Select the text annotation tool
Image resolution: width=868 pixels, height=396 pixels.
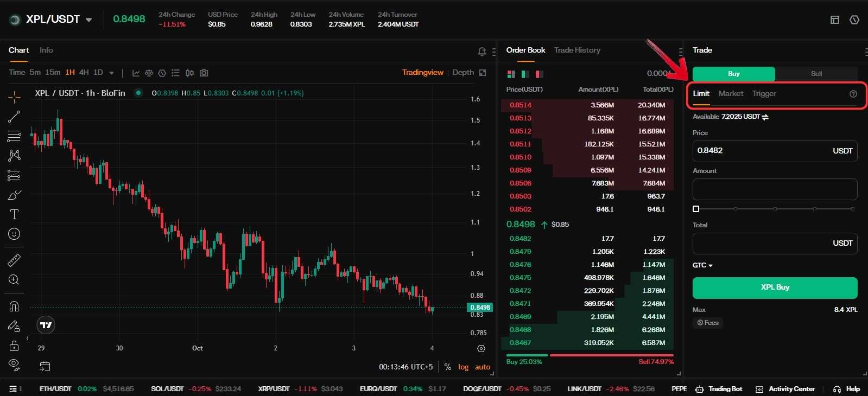coord(14,214)
